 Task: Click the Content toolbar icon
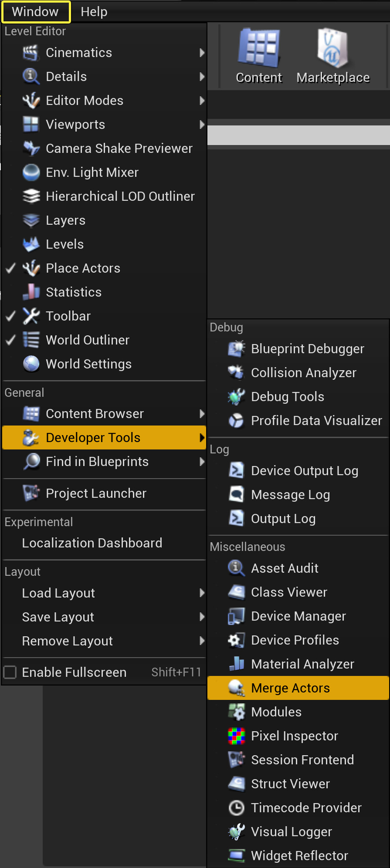pyautogui.click(x=259, y=49)
